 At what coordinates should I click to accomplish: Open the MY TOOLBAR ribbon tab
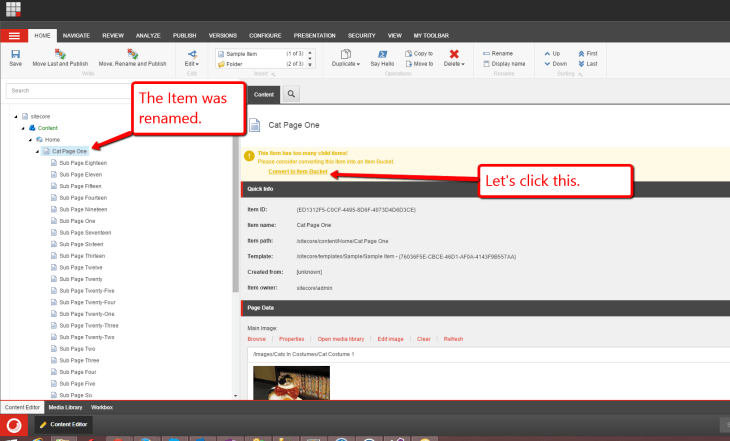pyautogui.click(x=431, y=35)
